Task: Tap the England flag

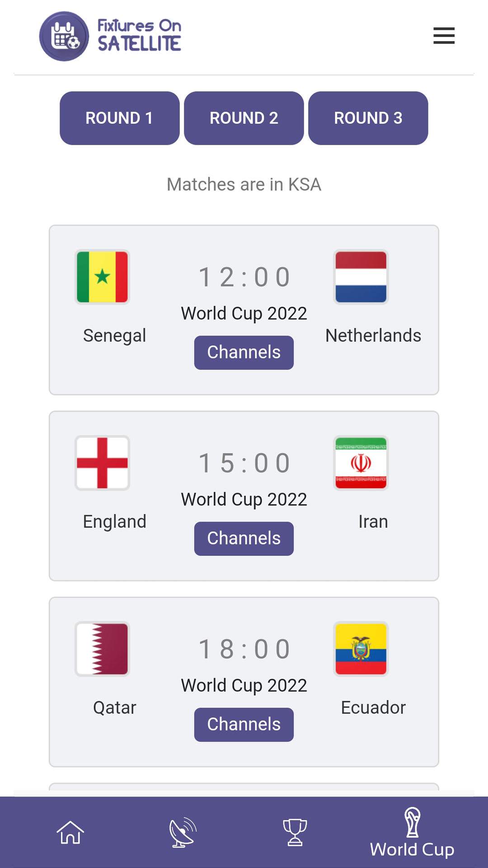Action: [103, 463]
